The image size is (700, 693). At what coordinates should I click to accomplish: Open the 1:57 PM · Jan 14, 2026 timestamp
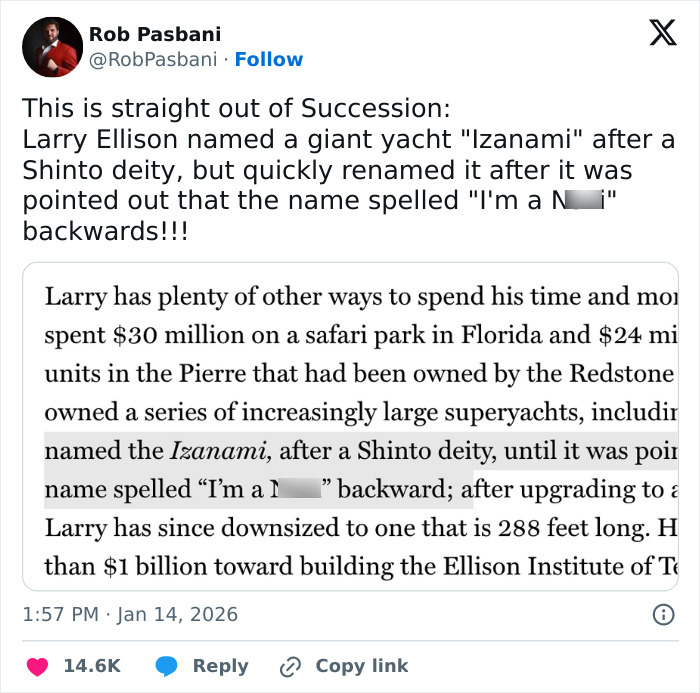[130, 614]
